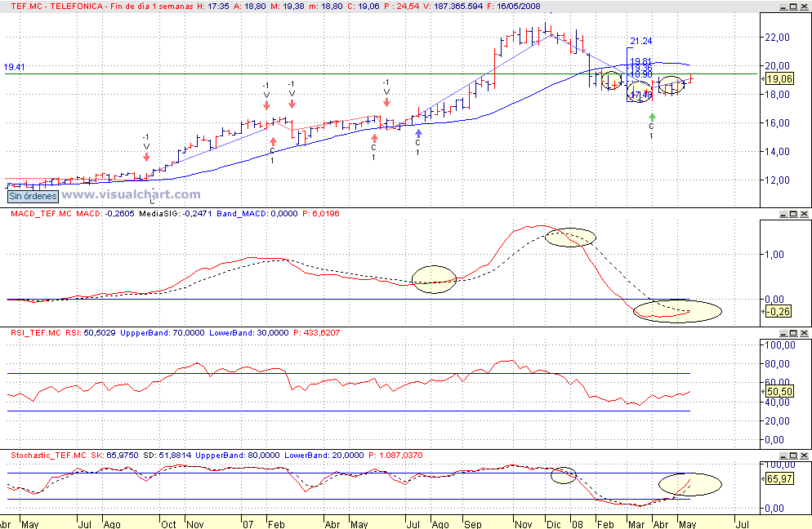The image size is (812, 529).
Task: Click the 'Stochastic_TEF.MC' indicator title
Action: click(49, 456)
